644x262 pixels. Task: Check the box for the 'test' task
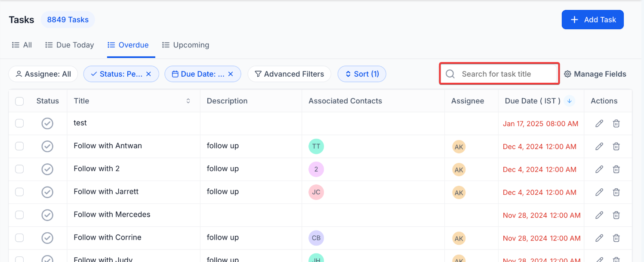tap(19, 123)
